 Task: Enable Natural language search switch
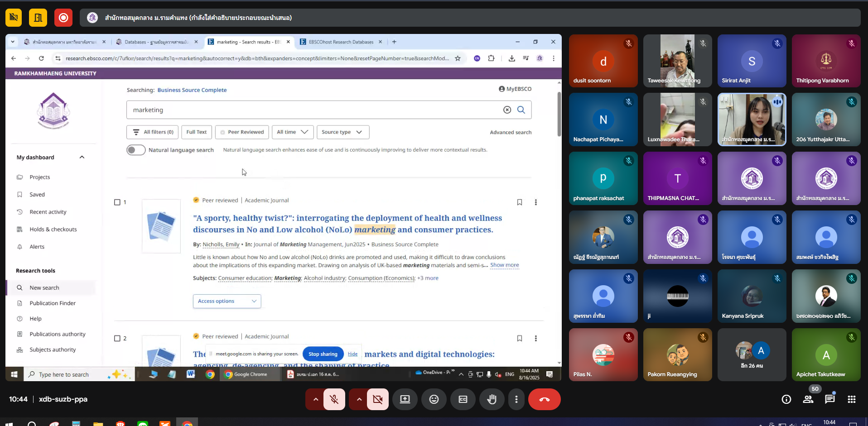click(x=136, y=150)
